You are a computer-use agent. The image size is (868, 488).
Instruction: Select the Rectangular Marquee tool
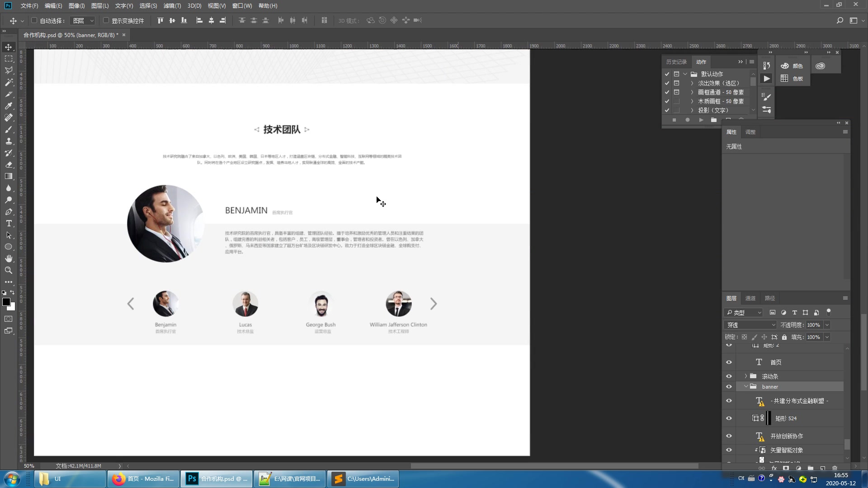pos(8,58)
